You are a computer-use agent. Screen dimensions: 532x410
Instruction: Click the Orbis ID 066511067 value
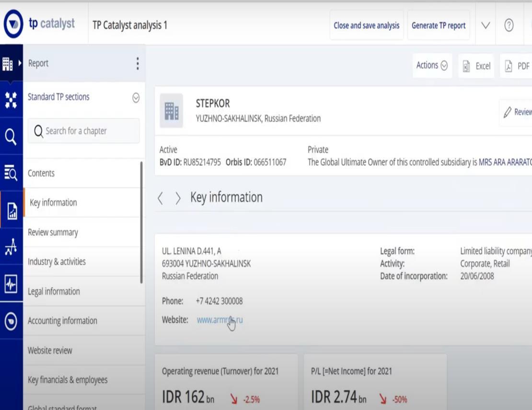270,162
